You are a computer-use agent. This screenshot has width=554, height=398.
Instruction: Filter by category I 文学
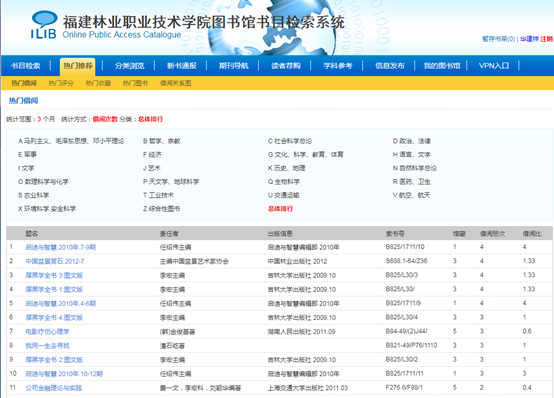(26, 168)
